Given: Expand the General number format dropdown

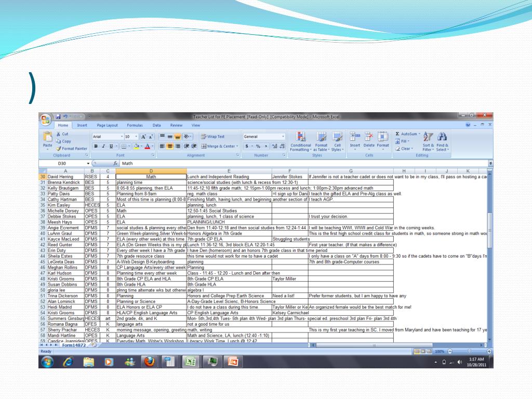Looking at the screenshot, I should click(283, 137).
